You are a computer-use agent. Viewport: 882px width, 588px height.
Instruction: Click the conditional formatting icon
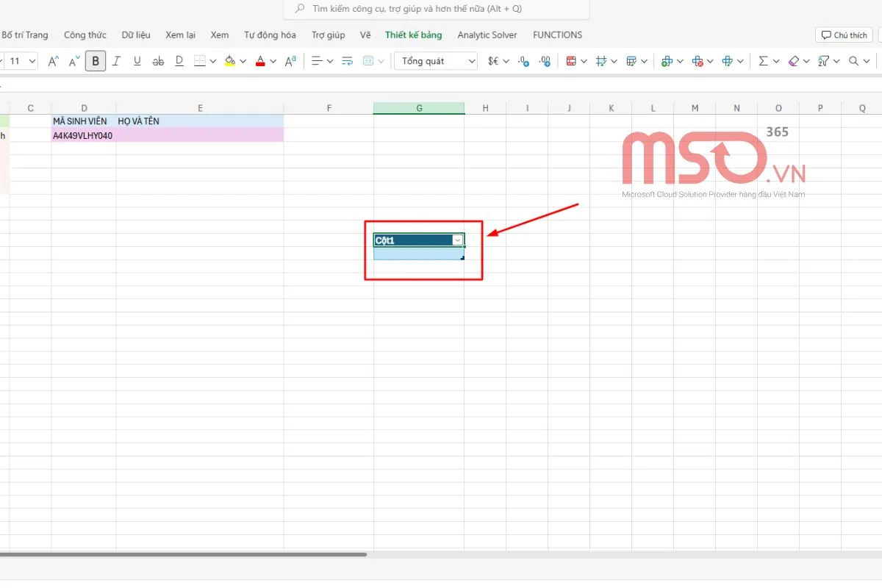click(571, 61)
